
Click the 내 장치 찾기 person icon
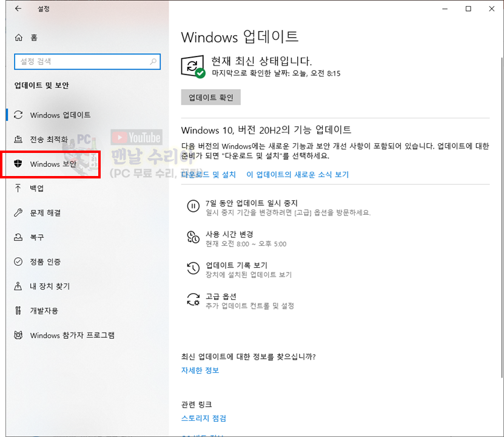coord(18,286)
